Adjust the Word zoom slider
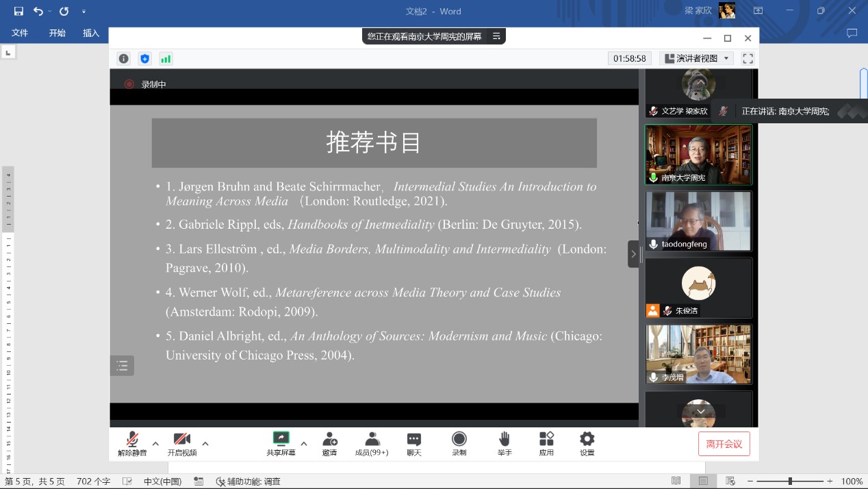The width and height of the screenshot is (868, 489). (x=790, y=481)
